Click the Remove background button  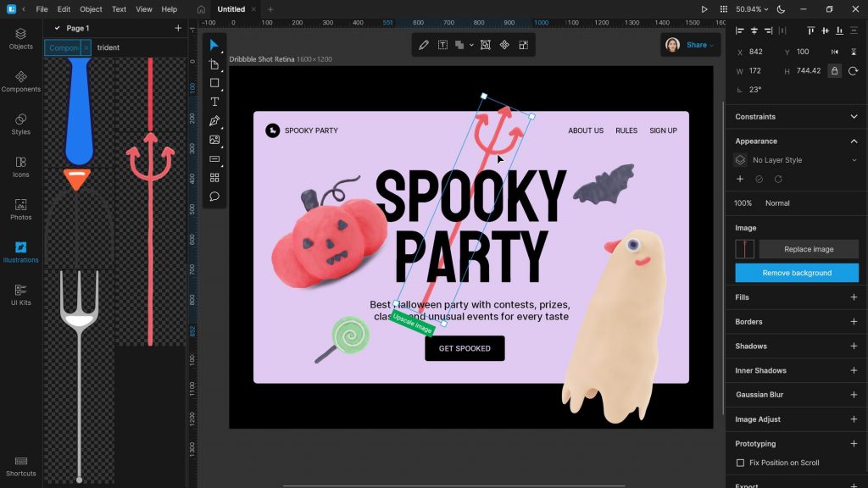click(x=797, y=273)
